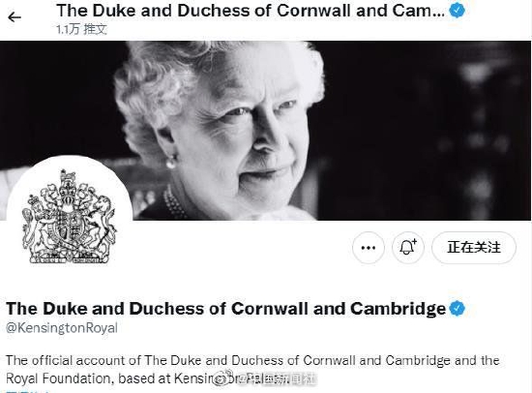Click the royal coat of arms avatar
532x393 pixels.
(x=70, y=217)
